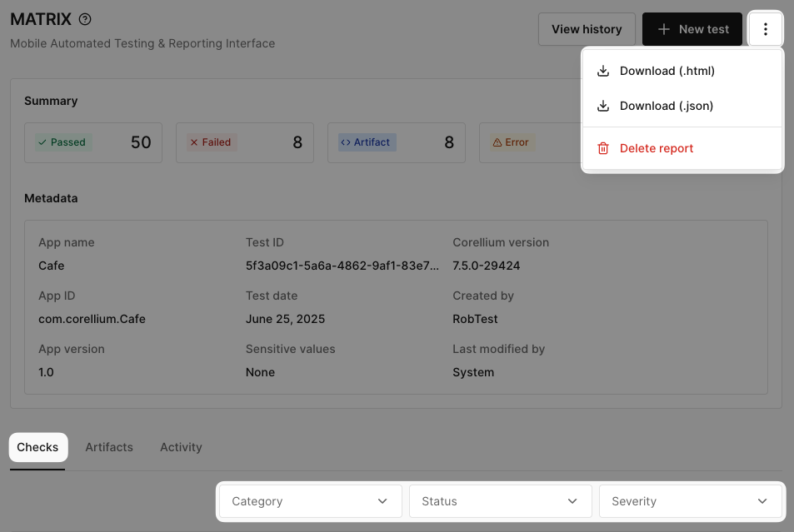Image resolution: width=794 pixels, height=532 pixels.
Task: Click the download icon beside Download (.json)
Action: [x=602, y=106]
